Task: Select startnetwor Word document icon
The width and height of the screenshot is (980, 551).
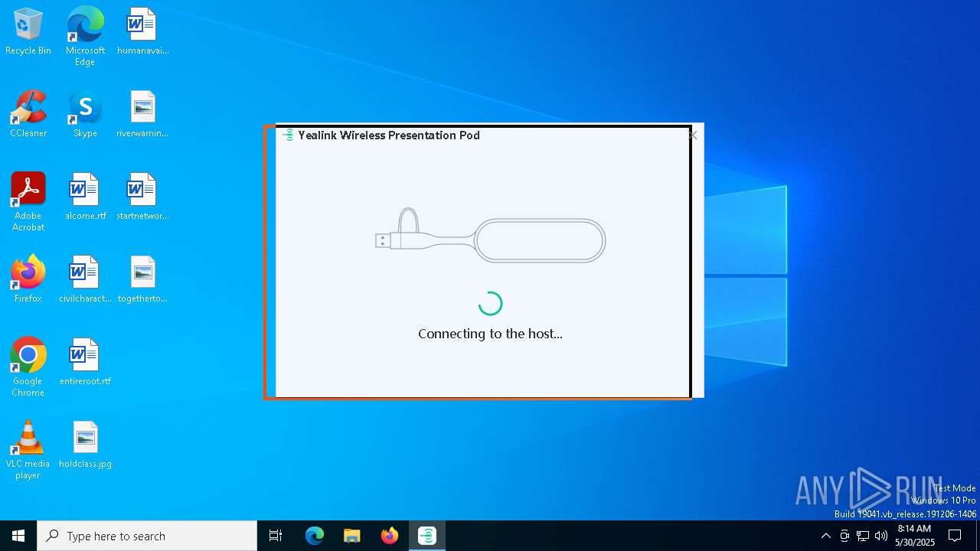Action: click(142, 197)
